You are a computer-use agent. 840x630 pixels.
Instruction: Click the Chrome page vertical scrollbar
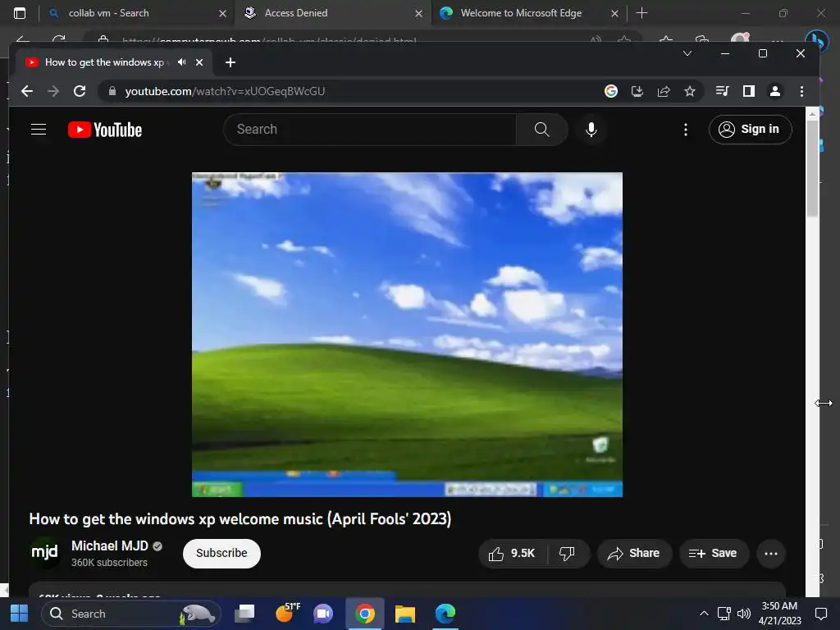coord(812,167)
